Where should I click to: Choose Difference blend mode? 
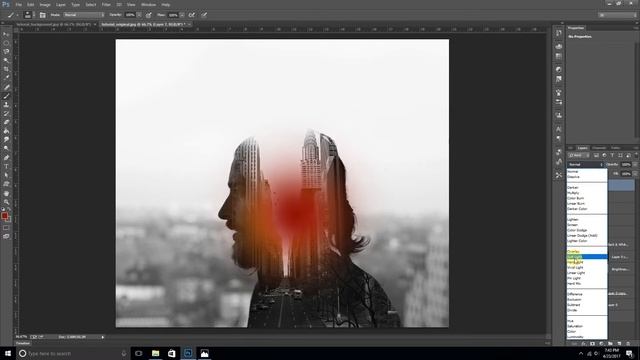(x=587, y=294)
